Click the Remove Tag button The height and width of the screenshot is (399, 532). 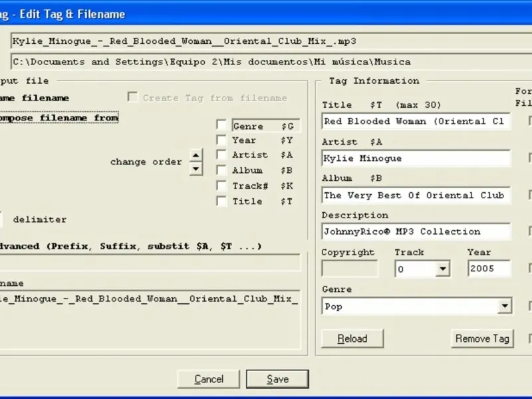point(482,338)
